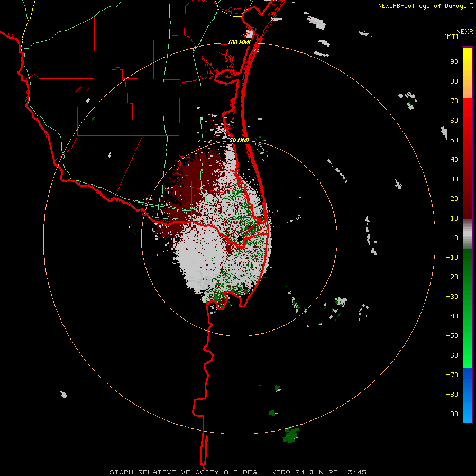The height and width of the screenshot is (476, 476).
Task: Click the blue bottom segment of color bar
Action: click(x=467, y=395)
